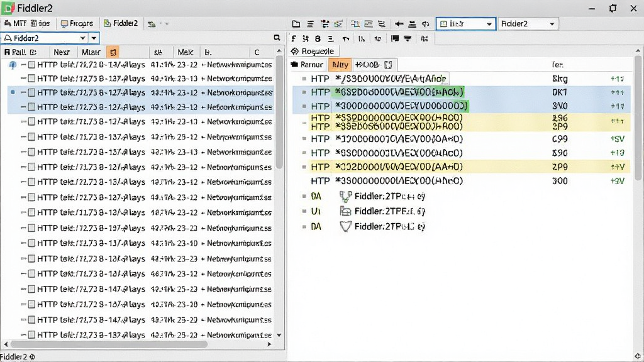644x362 pixels.
Task: Tick checkbox of session row ending 23-13 Networkompumtee
Action: [31, 79]
